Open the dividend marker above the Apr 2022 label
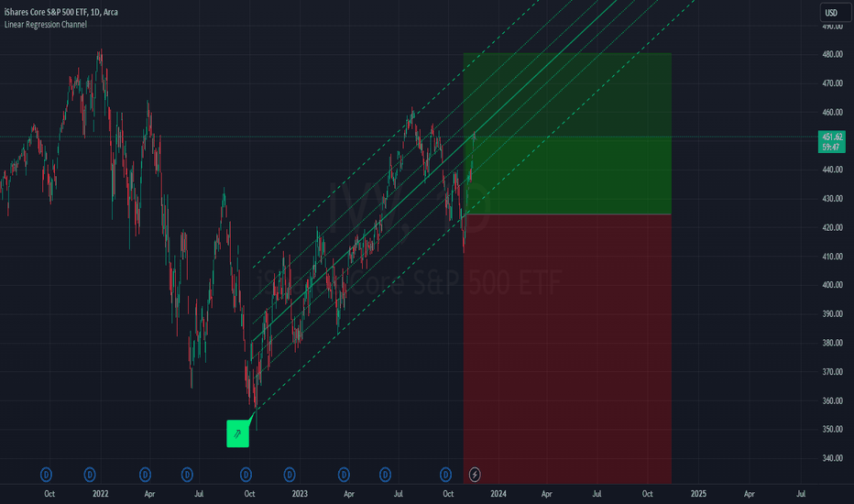Viewport: 854px width, 504px height. (x=145, y=475)
